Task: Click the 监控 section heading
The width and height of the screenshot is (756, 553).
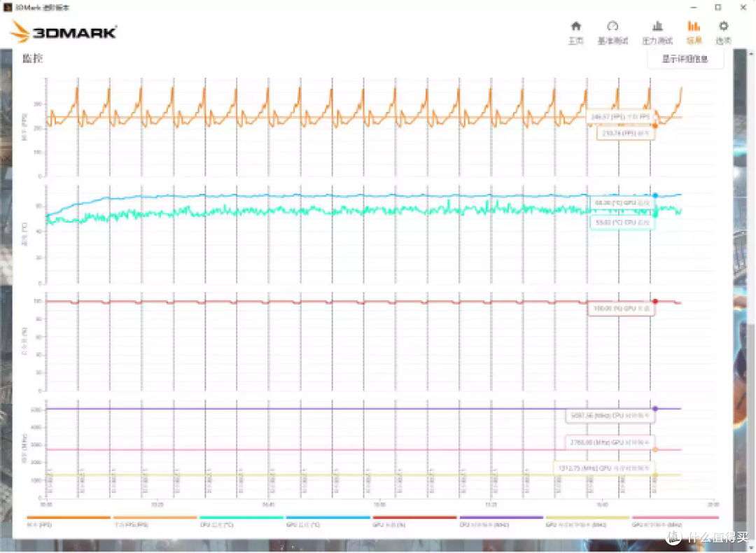Action: [x=33, y=58]
